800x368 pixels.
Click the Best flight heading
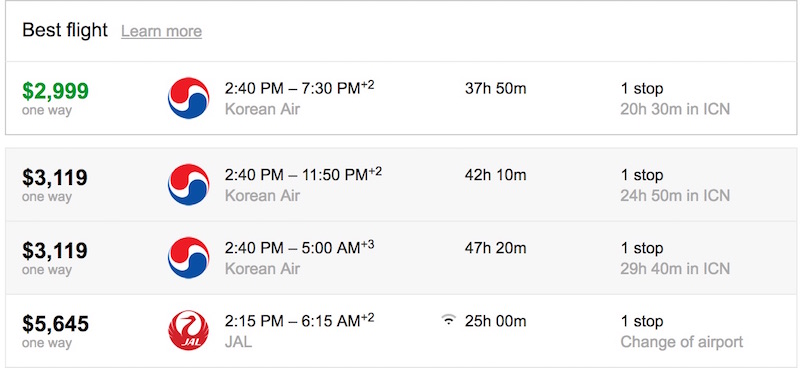(x=65, y=30)
